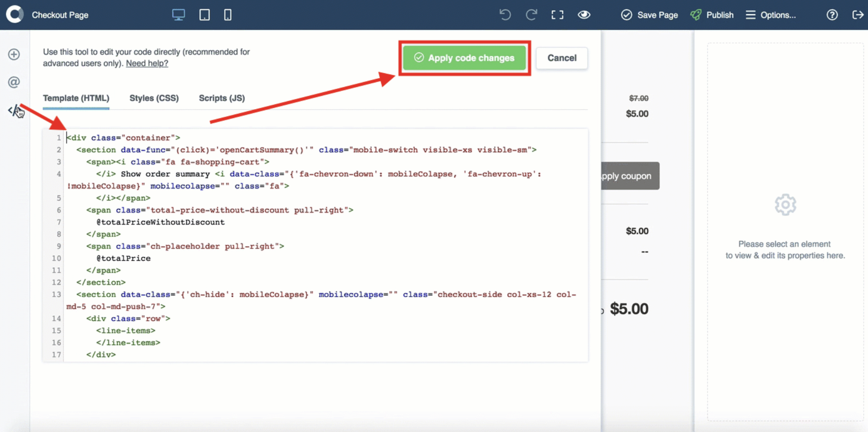Apply code changes
868x432 pixels.
[x=464, y=58]
